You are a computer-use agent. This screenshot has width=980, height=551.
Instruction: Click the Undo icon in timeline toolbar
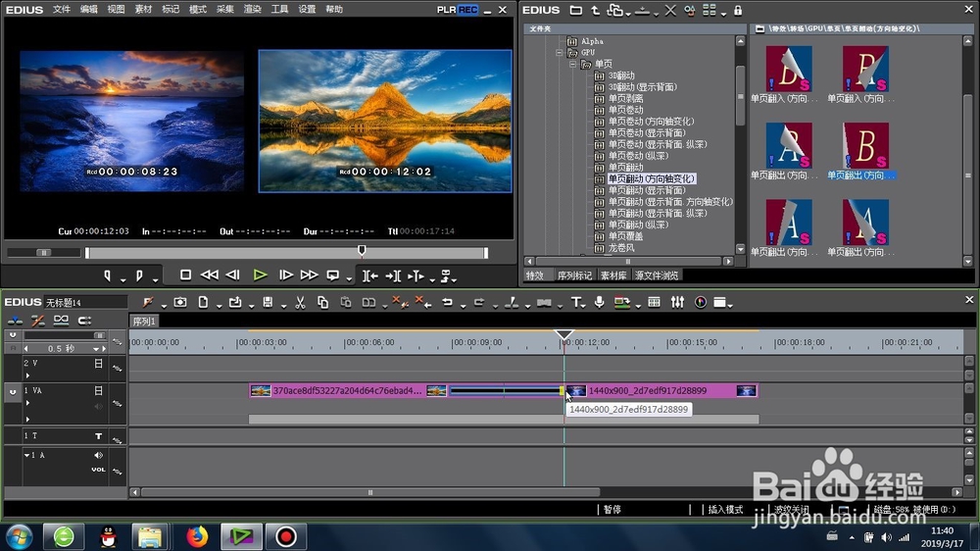[447, 303]
